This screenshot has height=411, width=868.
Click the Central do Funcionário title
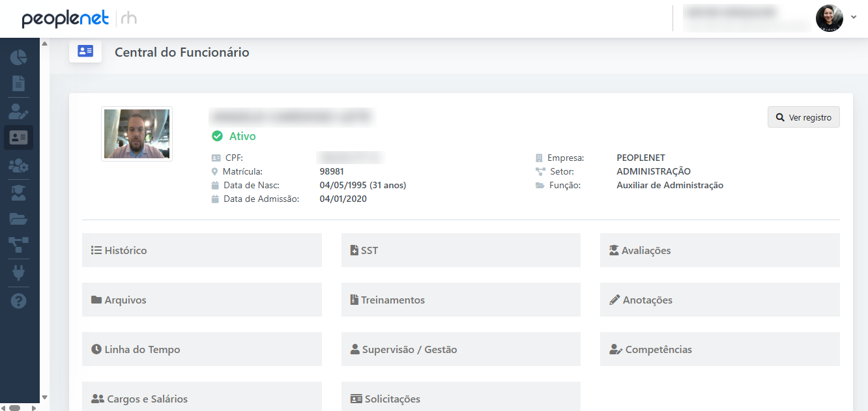(182, 52)
